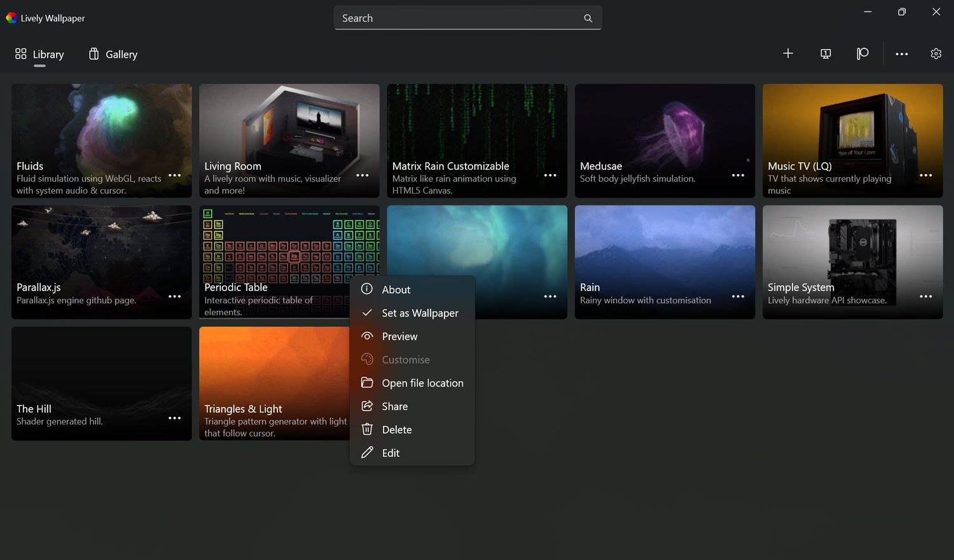Screen dimensions: 954x560
Task: Open Matrix Rain Customizable card ellipsis
Action: [550, 175]
